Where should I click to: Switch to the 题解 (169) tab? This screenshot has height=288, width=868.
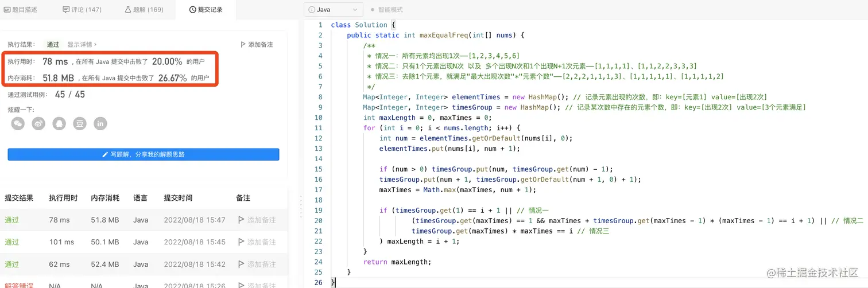pyautogui.click(x=144, y=10)
